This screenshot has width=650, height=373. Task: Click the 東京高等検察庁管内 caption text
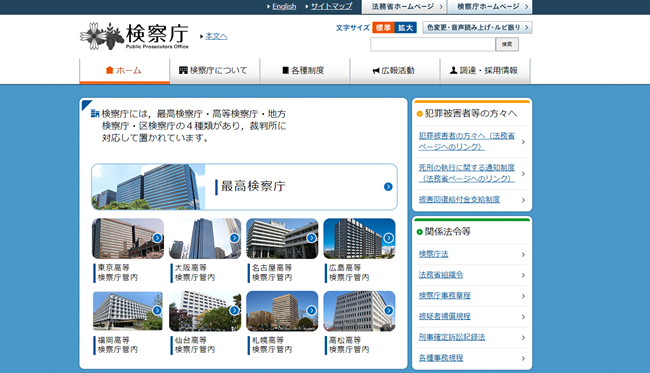117,273
